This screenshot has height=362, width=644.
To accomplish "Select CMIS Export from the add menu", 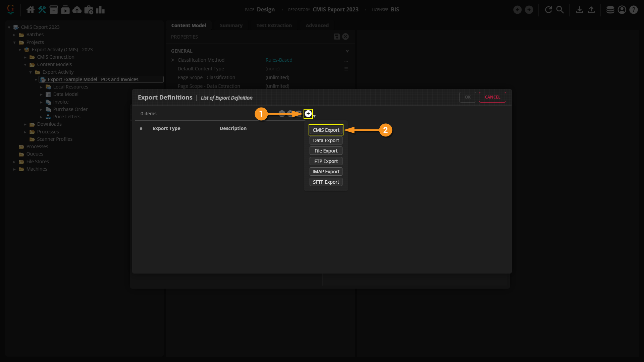I will [326, 130].
